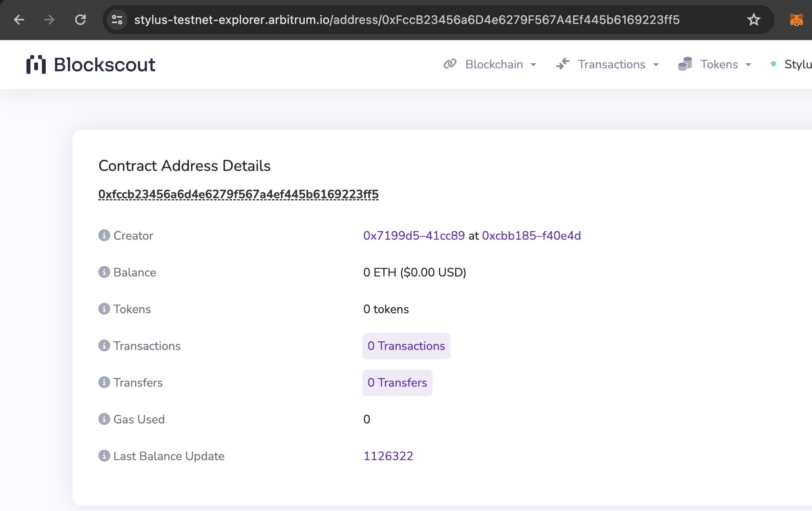
Task: Open site information icon in address bar
Action: (x=117, y=20)
